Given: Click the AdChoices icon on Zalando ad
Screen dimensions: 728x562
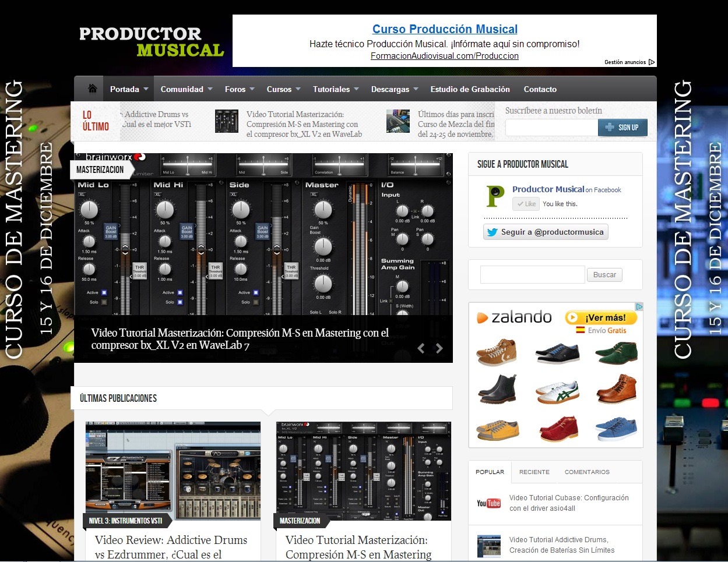Looking at the screenshot, I should tap(639, 306).
